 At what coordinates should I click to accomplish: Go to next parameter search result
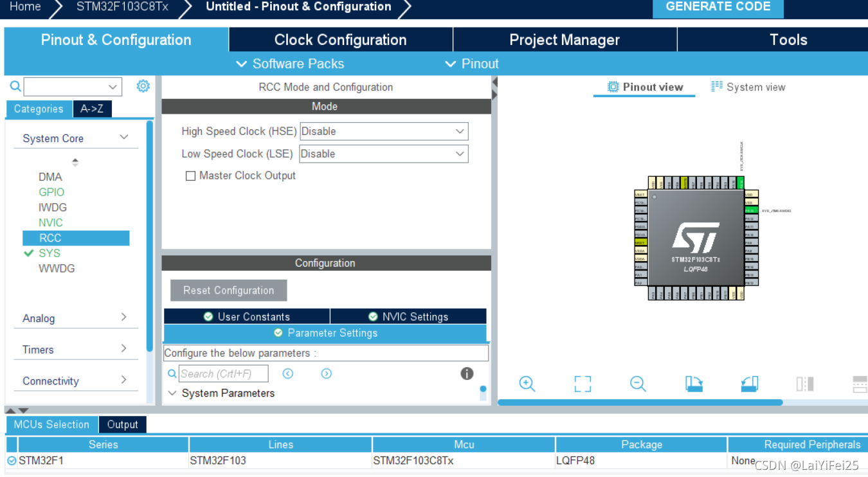(x=327, y=373)
